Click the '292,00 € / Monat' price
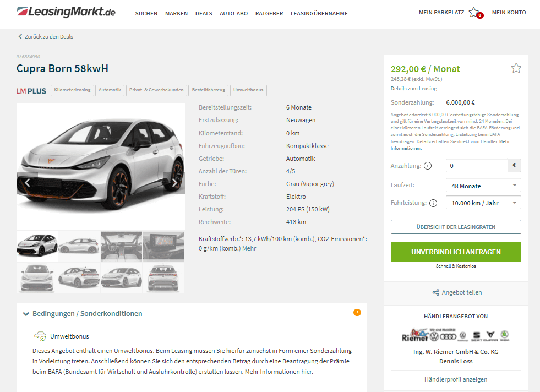The image size is (540, 392). click(x=426, y=69)
